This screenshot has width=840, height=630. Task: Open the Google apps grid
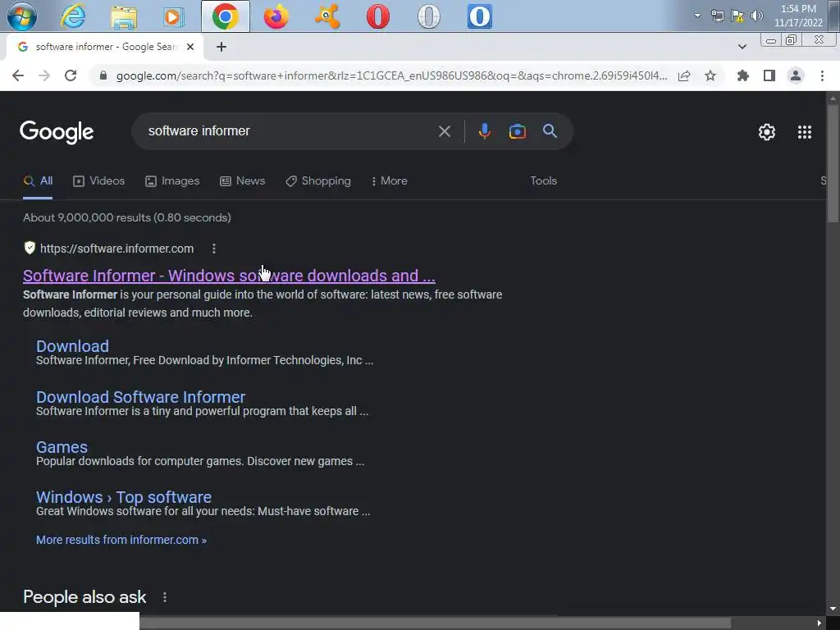click(x=804, y=132)
